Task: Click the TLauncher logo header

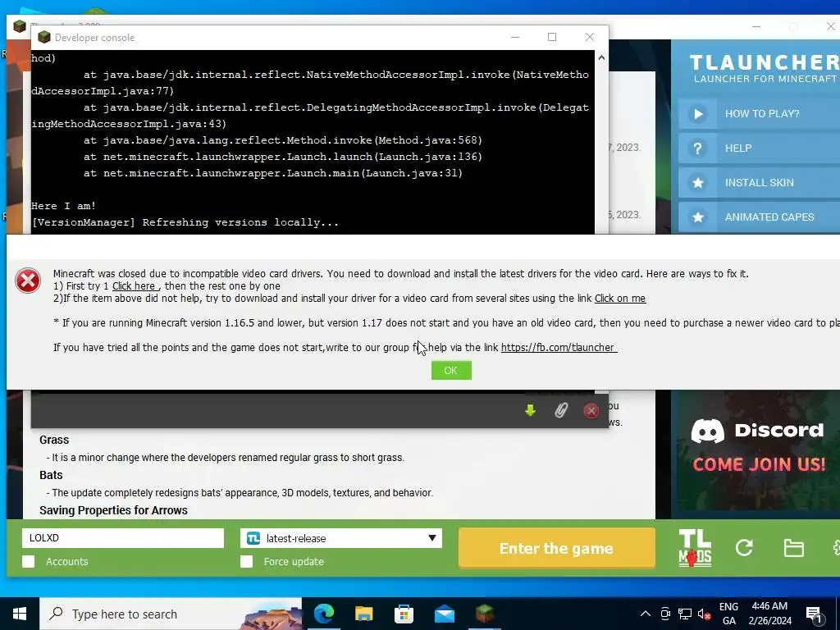Action: click(764, 69)
